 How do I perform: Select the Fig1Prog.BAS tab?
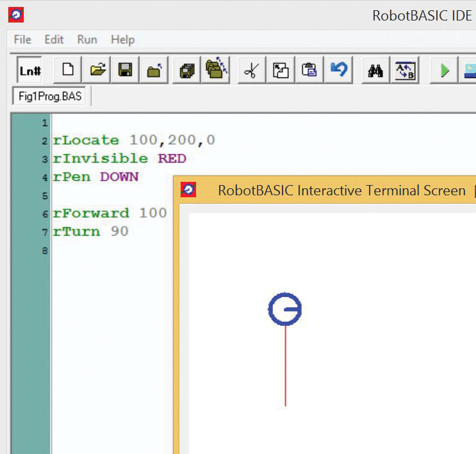[x=50, y=96]
